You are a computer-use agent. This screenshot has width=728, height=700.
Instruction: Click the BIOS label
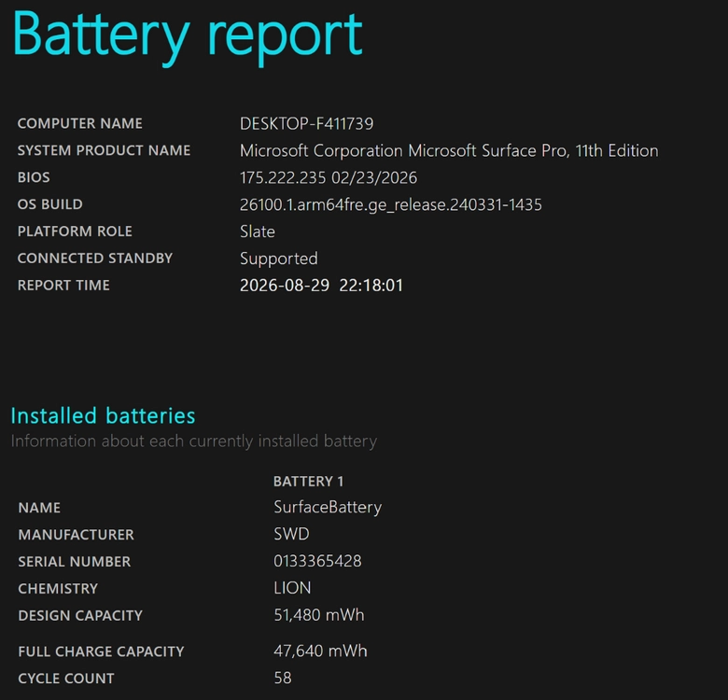[34, 177]
